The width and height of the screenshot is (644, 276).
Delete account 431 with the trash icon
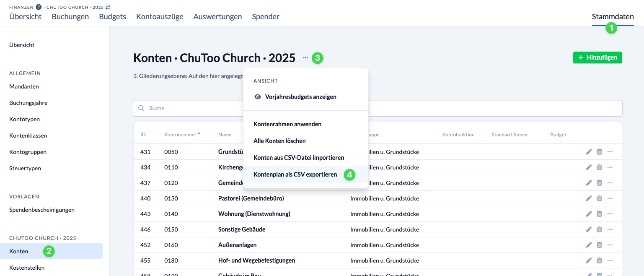pyautogui.click(x=599, y=152)
